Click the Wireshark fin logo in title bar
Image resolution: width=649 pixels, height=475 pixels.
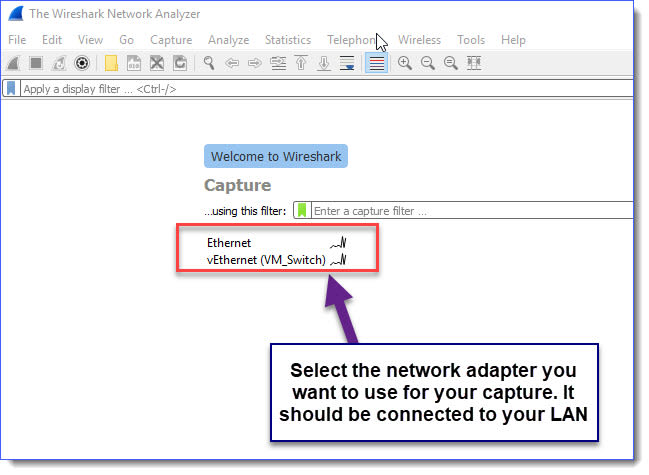[17, 14]
